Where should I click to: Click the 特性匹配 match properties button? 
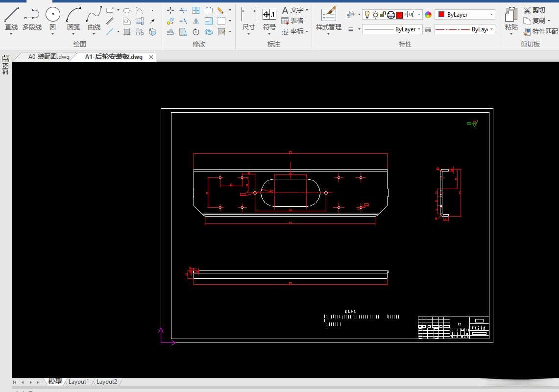coord(540,32)
